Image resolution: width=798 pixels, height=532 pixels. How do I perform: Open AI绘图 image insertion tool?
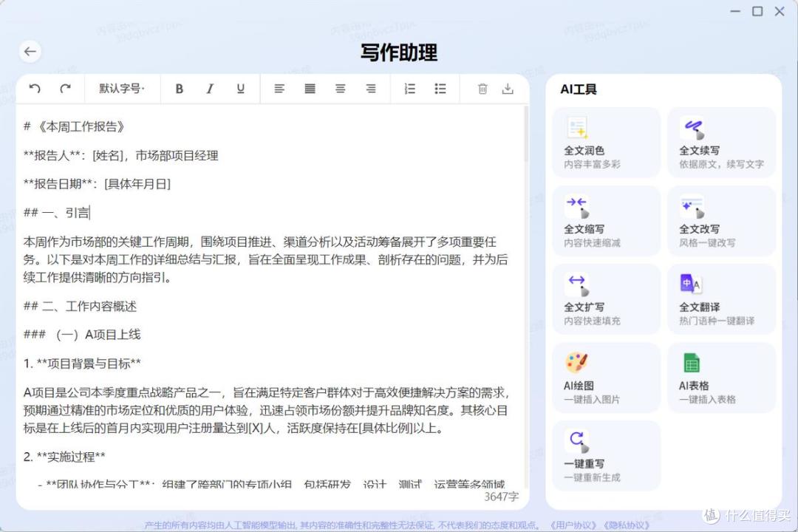click(606, 378)
